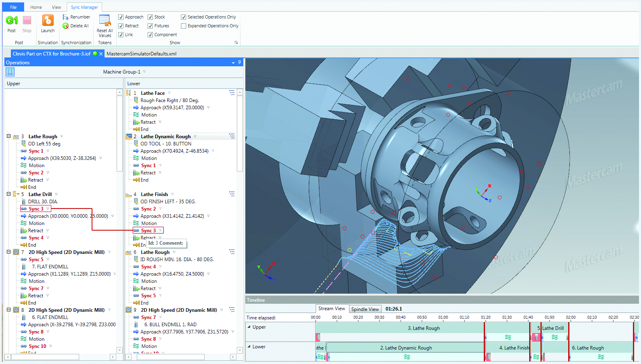This screenshot has height=364, width=641.
Task: Click the sync layout icon under Operations
Action: click(x=10, y=72)
